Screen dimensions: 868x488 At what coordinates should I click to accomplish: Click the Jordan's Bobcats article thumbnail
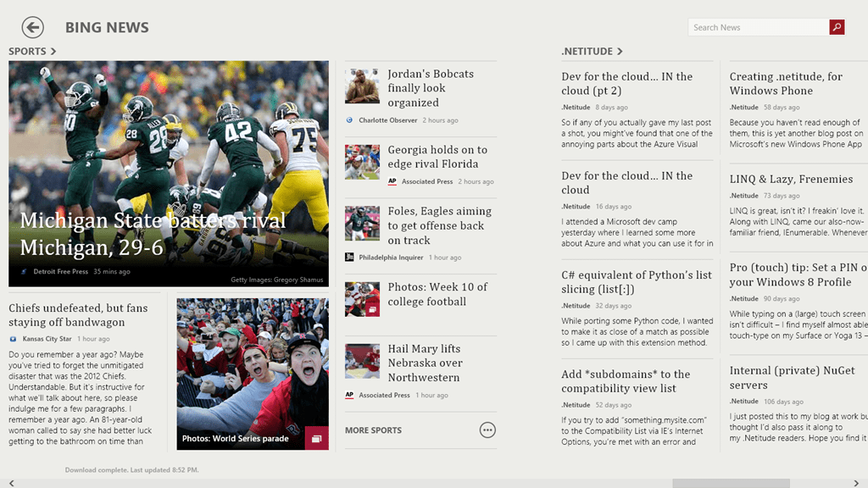coord(362,86)
